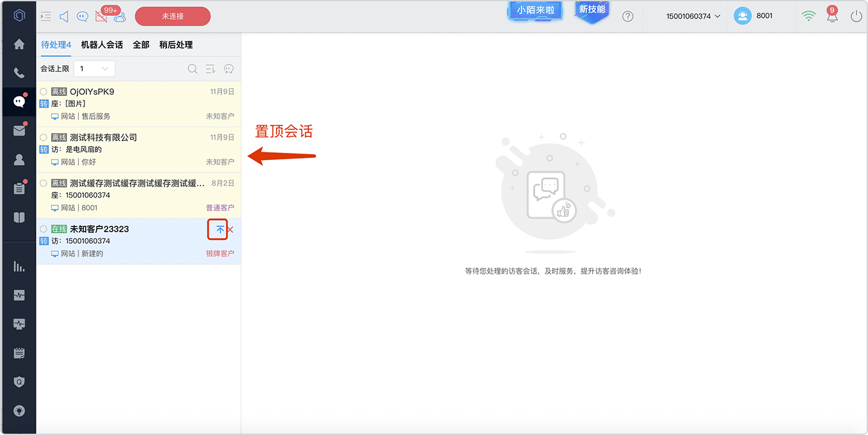Click the 网站 | 新建的 source text
Image resolution: width=868 pixels, height=435 pixels.
(x=82, y=254)
